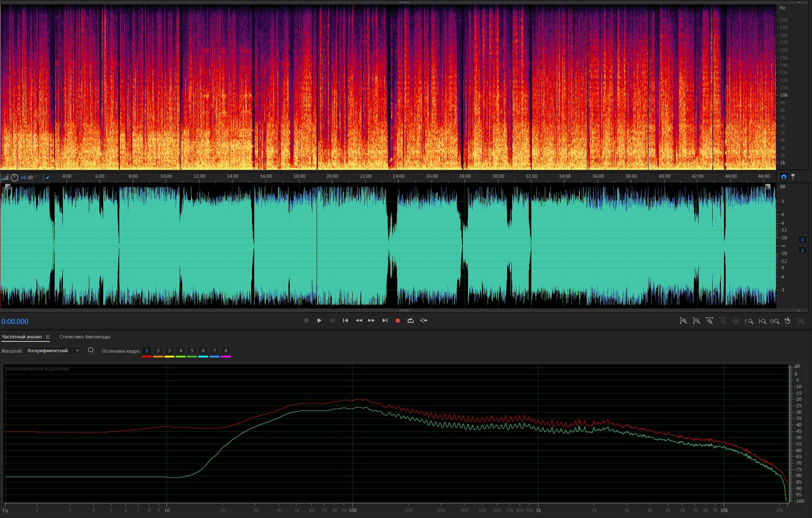Open Частотный анализ panel menu icon
Viewport: 812px width, 518px height.
[x=48, y=337]
